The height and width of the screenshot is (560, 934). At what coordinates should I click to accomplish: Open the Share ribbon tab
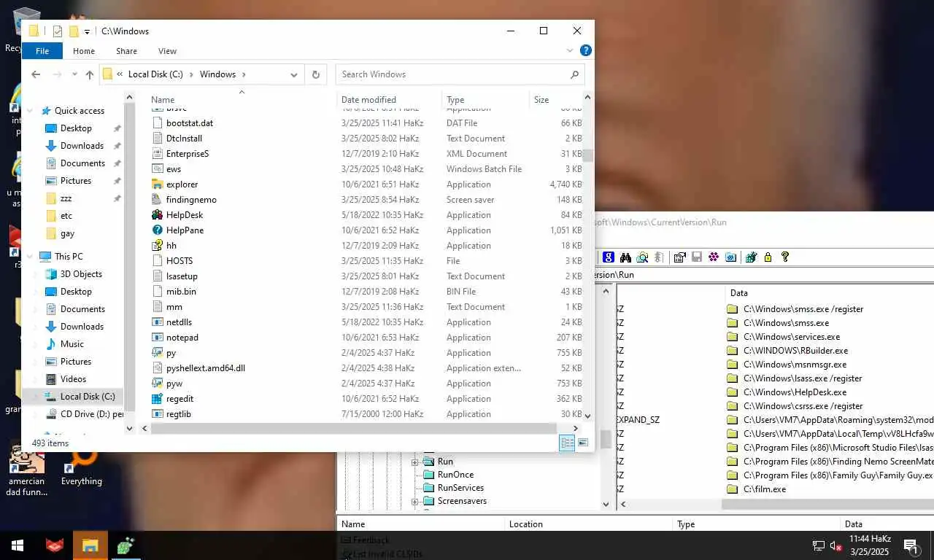(x=126, y=51)
